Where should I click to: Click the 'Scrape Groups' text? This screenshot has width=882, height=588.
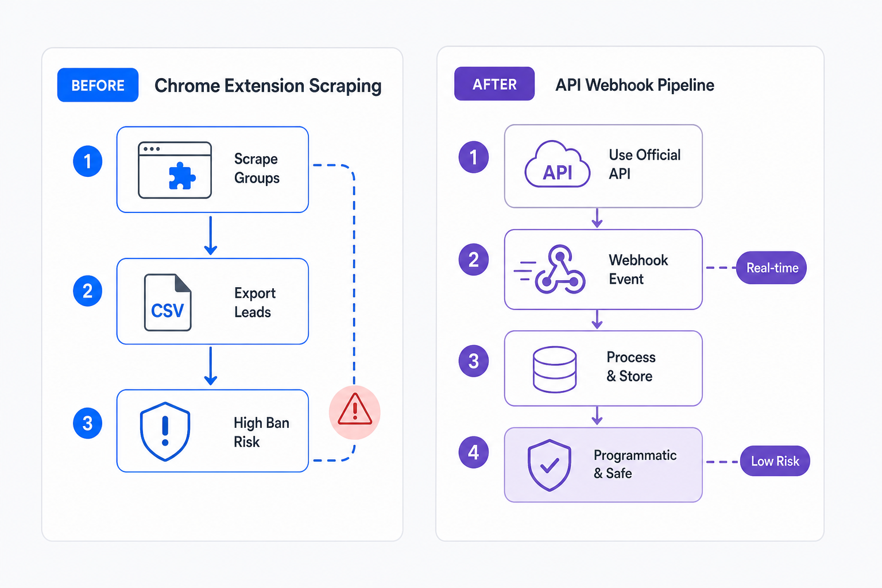[257, 168]
